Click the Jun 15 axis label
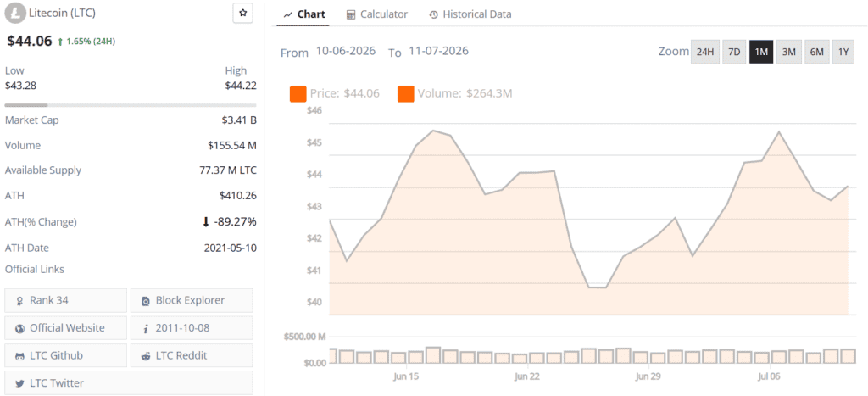868x396 pixels. (406, 376)
